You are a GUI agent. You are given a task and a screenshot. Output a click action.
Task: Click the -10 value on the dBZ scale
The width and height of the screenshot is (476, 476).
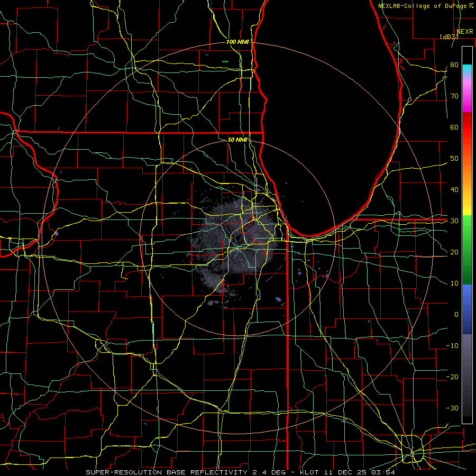tap(452, 345)
